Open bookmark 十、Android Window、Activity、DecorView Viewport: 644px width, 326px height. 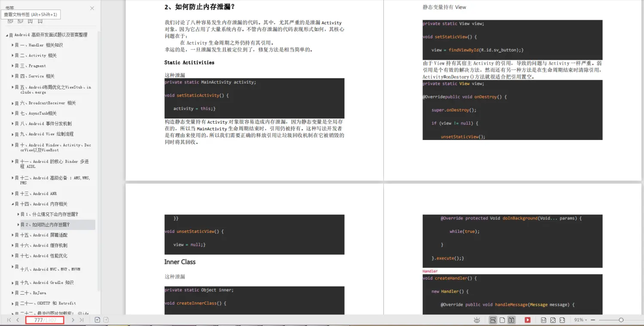pyautogui.click(x=55, y=148)
